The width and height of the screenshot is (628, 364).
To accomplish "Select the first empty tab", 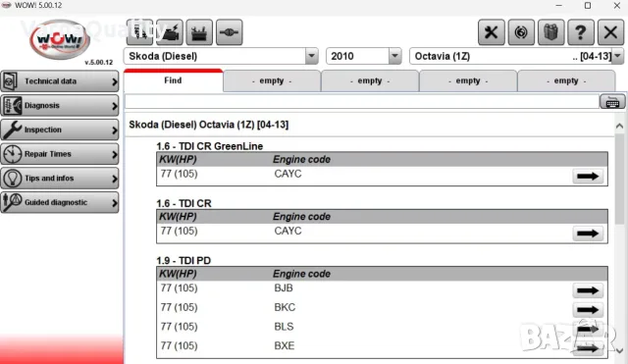I will (272, 80).
